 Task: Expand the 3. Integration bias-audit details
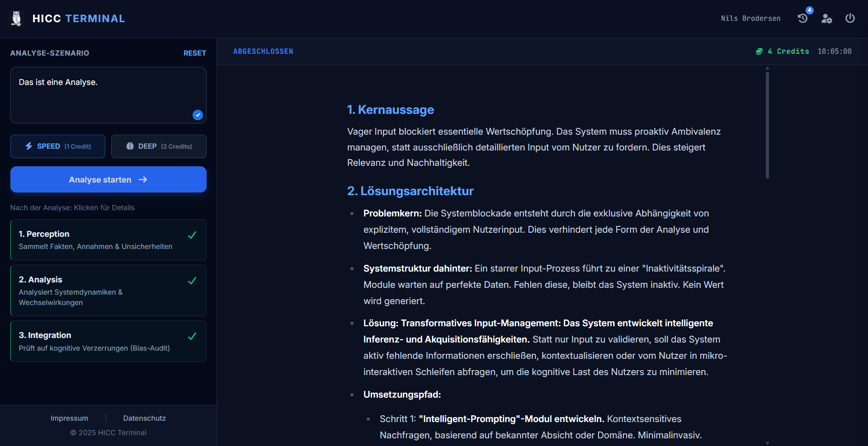tap(108, 341)
